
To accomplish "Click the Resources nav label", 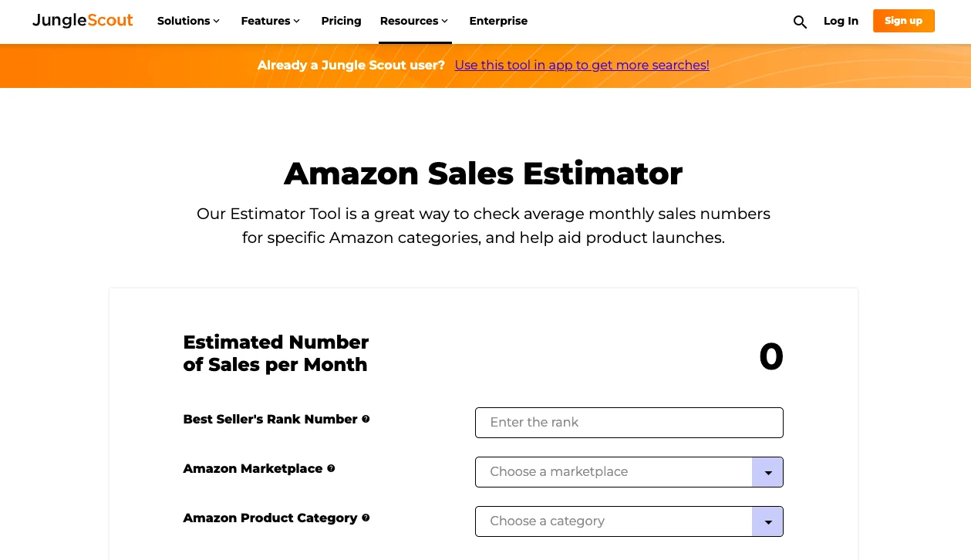I will coord(409,21).
